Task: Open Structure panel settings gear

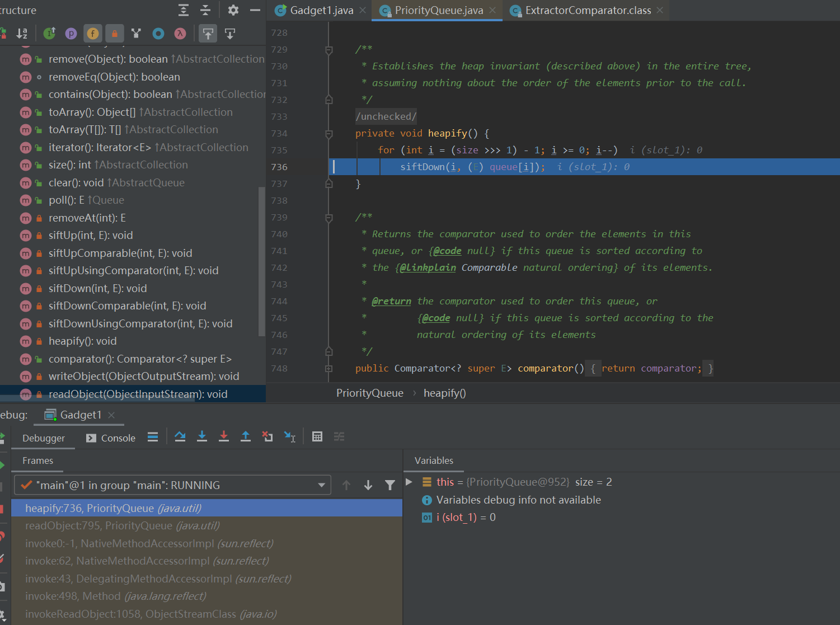Action: (x=233, y=10)
